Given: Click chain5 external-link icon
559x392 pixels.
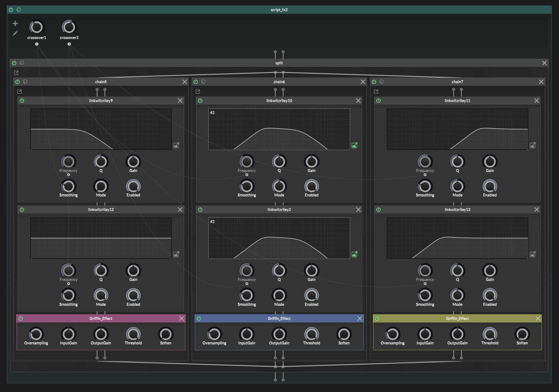Looking at the screenshot, I should coord(20,91).
